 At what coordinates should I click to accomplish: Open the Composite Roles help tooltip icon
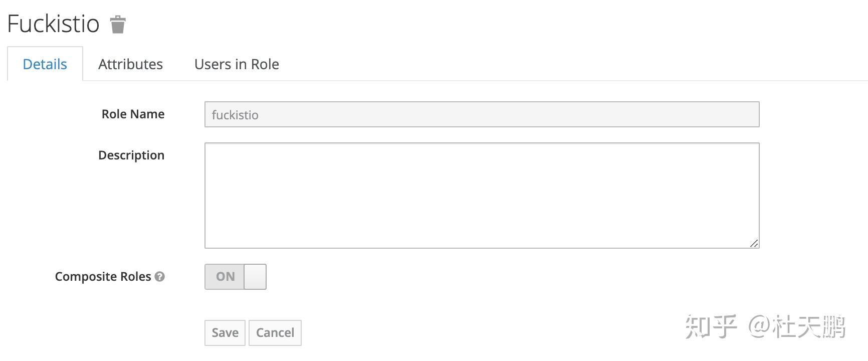160,277
